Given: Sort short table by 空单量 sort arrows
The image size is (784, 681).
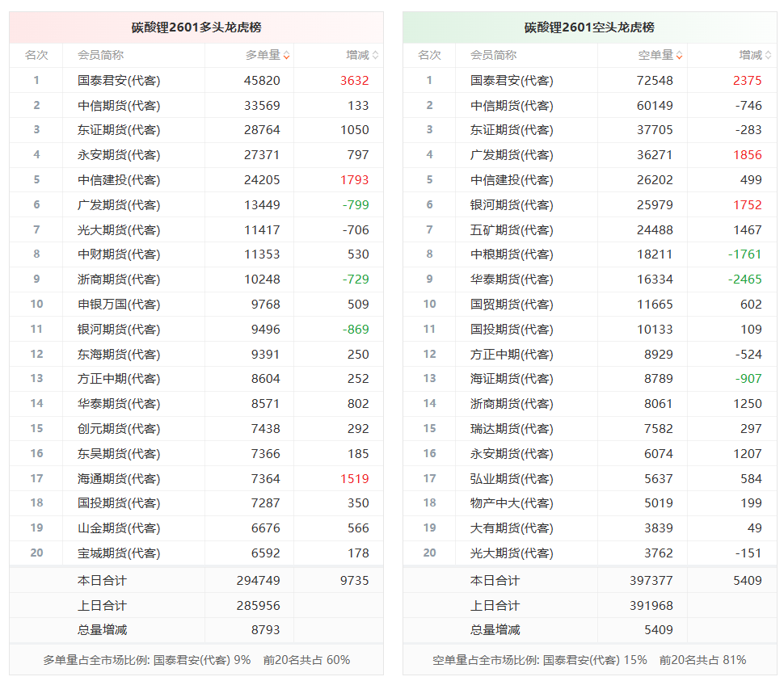Looking at the screenshot, I should coord(680,56).
